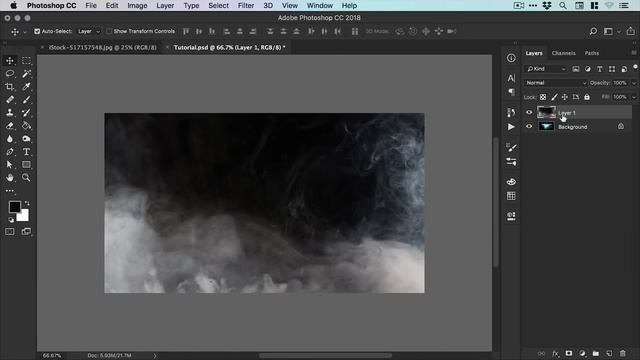
Task: Delete layer with trash icon
Action: pos(622,353)
